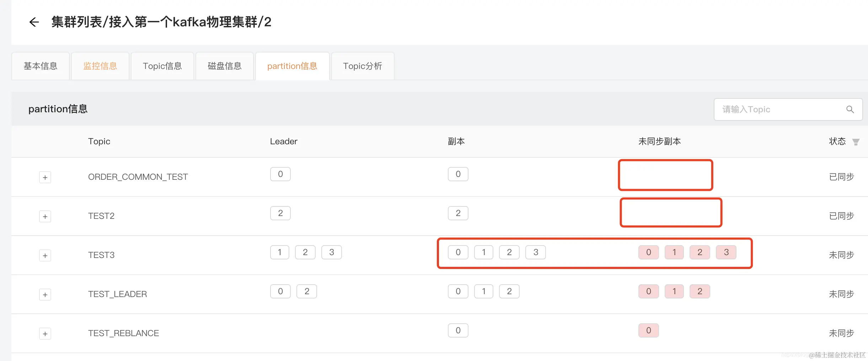
Task: Click Leader badge 3 in TEST3 row
Action: (x=332, y=252)
